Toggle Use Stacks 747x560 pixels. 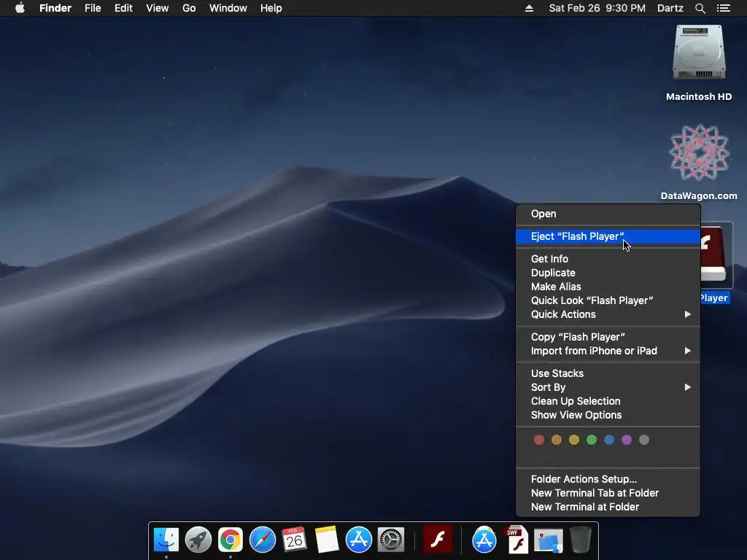pyautogui.click(x=608, y=373)
